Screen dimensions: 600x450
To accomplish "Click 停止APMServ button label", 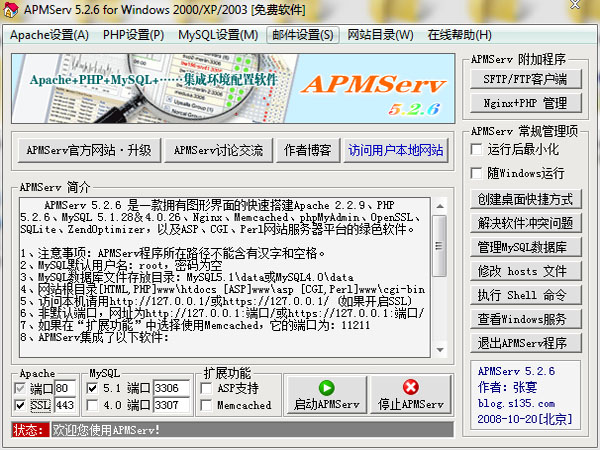I will point(411,404).
